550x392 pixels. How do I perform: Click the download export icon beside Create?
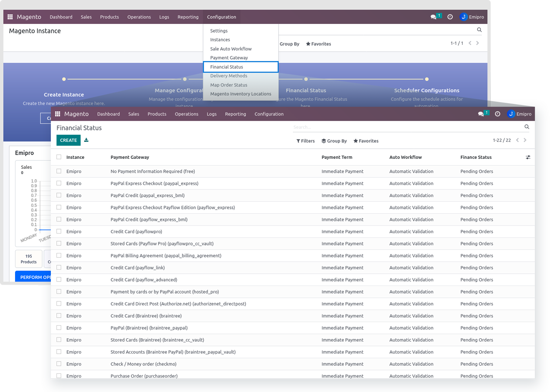coord(86,140)
